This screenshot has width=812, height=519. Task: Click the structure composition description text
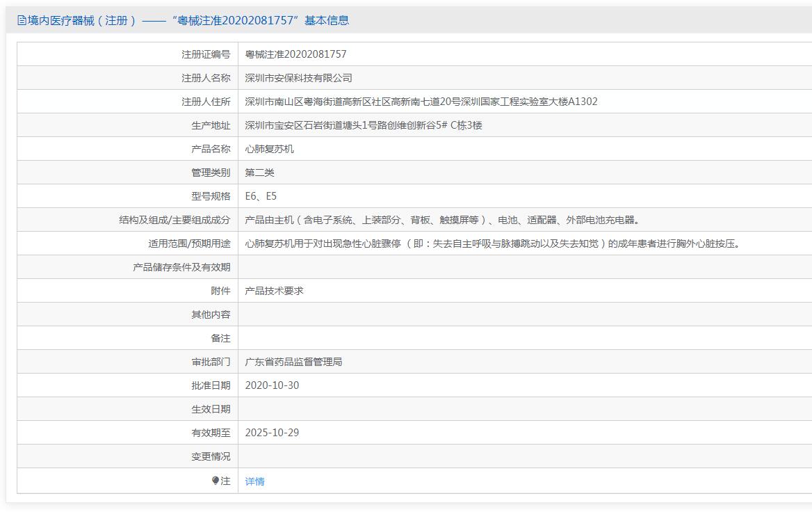tap(441, 220)
